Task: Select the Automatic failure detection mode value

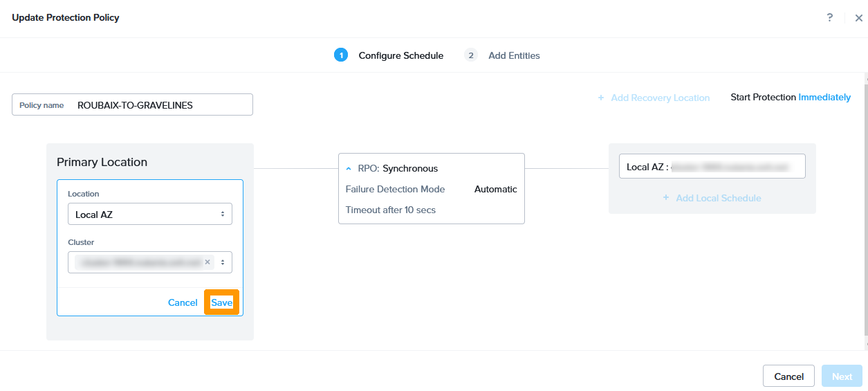Action: pos(495,189)
